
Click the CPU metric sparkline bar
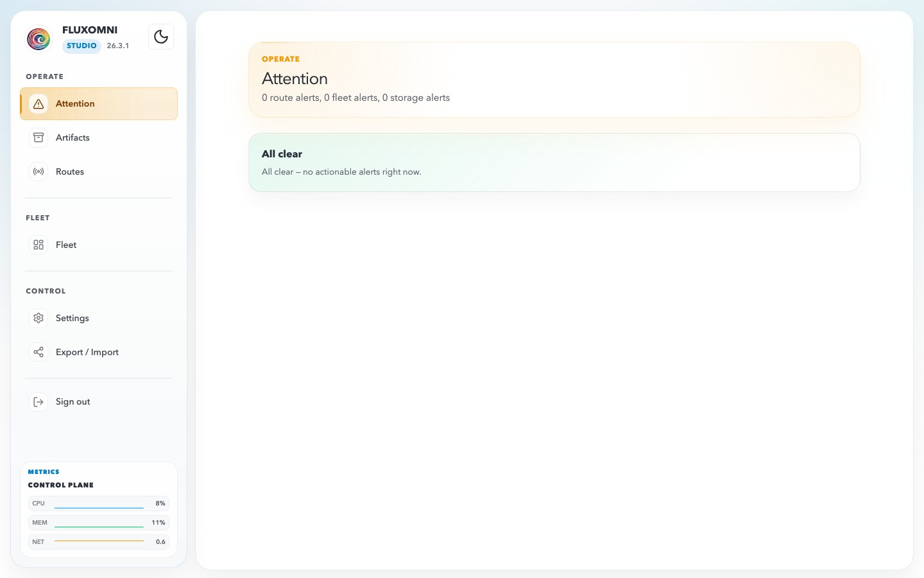point(99,504)
